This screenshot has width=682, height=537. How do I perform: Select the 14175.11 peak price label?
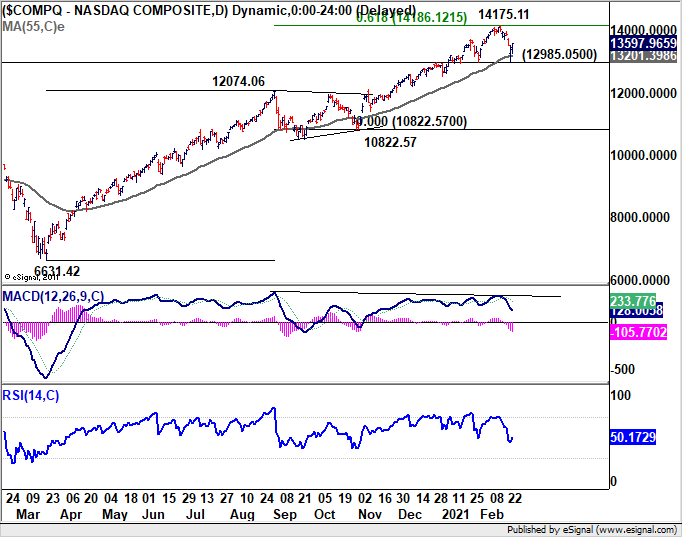504,14
